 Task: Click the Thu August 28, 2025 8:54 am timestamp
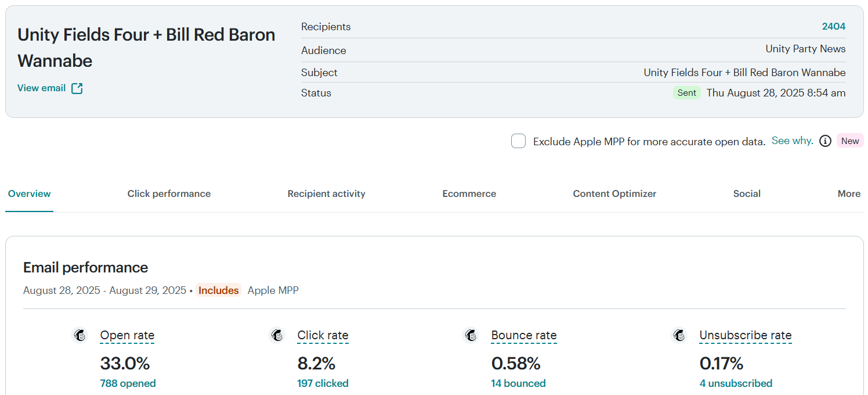click(x=776, y=93)
